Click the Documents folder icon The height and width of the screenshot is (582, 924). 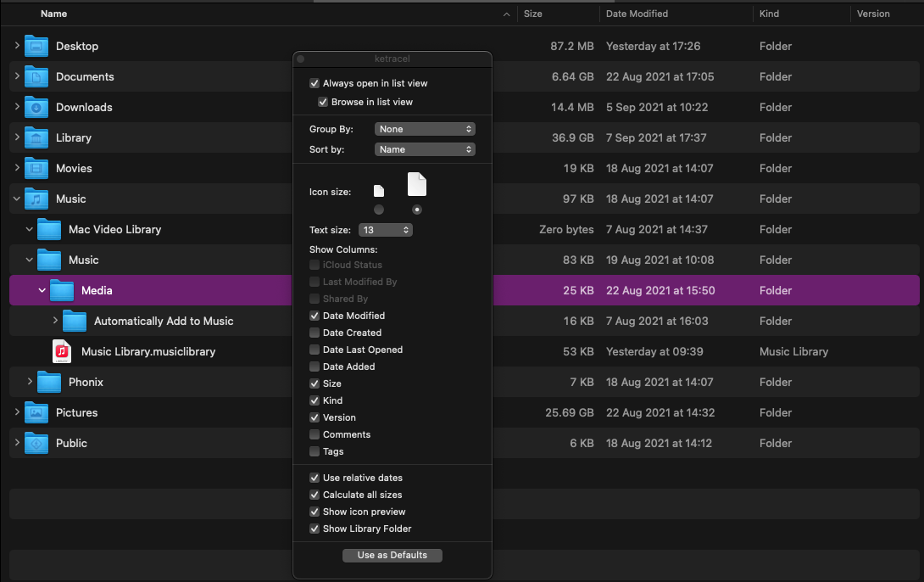pyautogui.click(x=36, y=76)
